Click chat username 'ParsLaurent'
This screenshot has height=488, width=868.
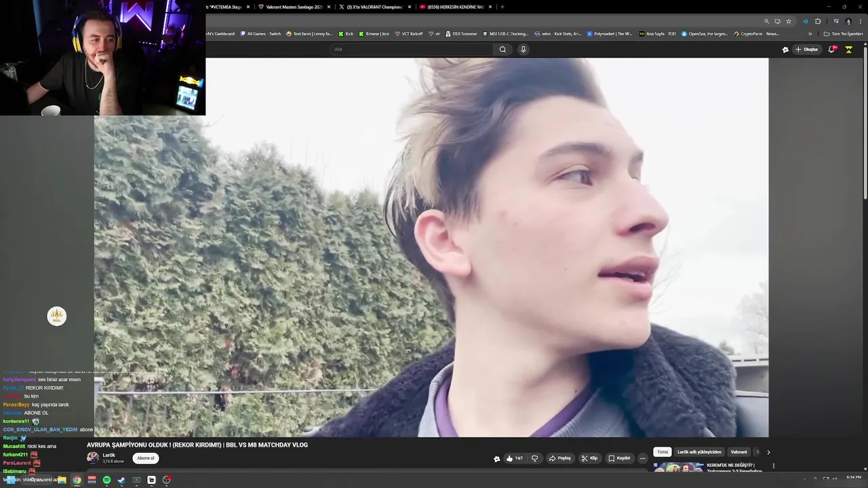tap(17, 463)
